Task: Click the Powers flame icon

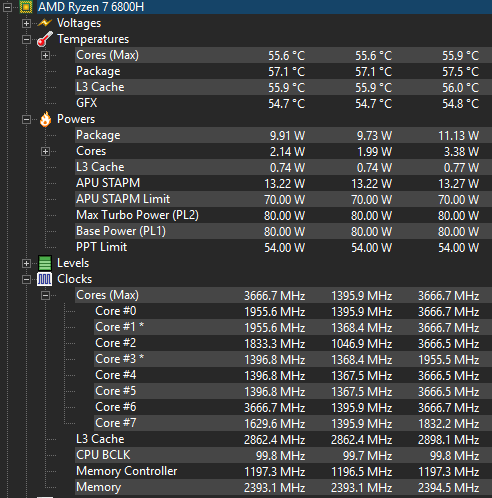Action: [45, 119]
